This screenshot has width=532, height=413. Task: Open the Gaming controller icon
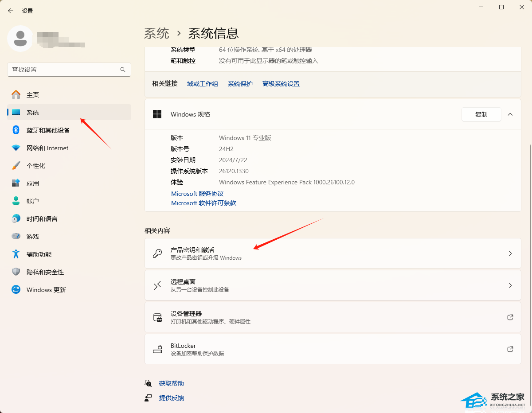(x=16, y=237)
